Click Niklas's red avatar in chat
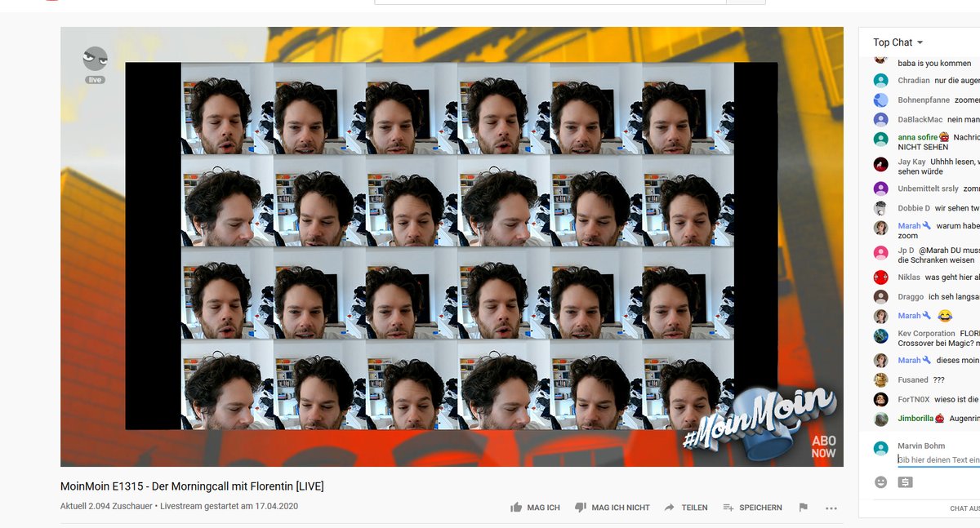This screenshot has width=980, height=528. pyautogui.click(x=880, y=277)
